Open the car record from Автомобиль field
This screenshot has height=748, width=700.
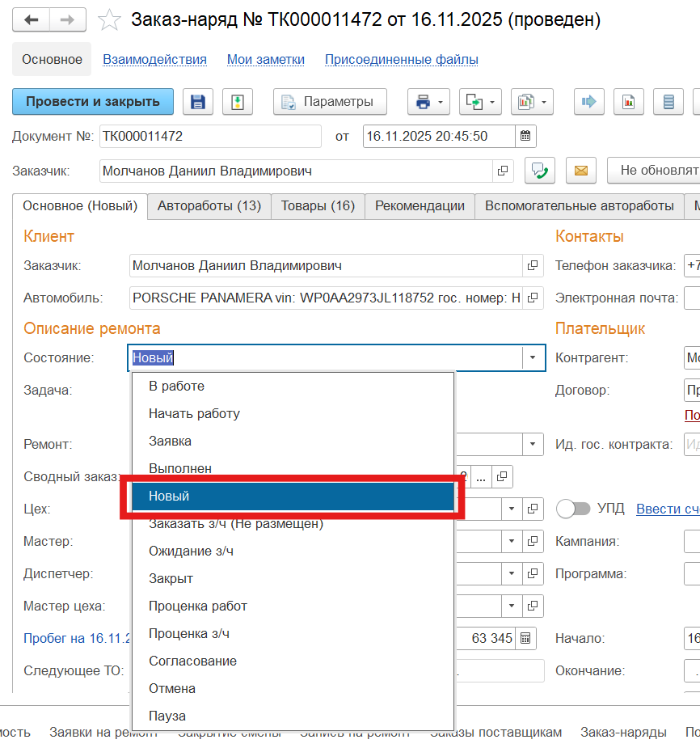coord(533,298)
